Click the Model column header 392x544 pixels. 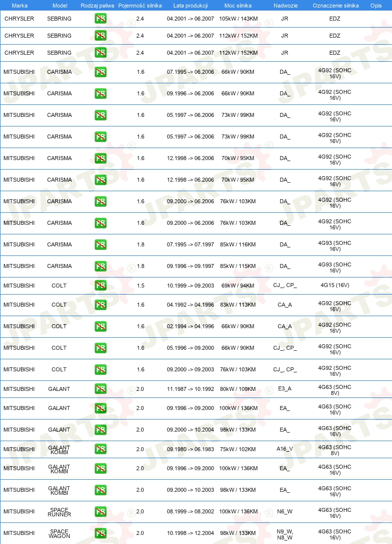(x=60, y=6)
